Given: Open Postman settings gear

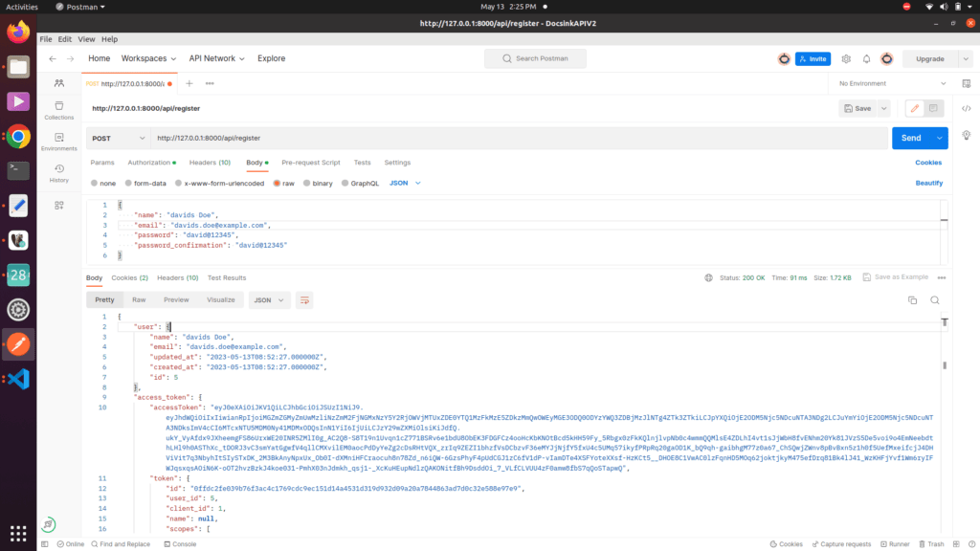Looking at the screenshot, I should [844, 58].
